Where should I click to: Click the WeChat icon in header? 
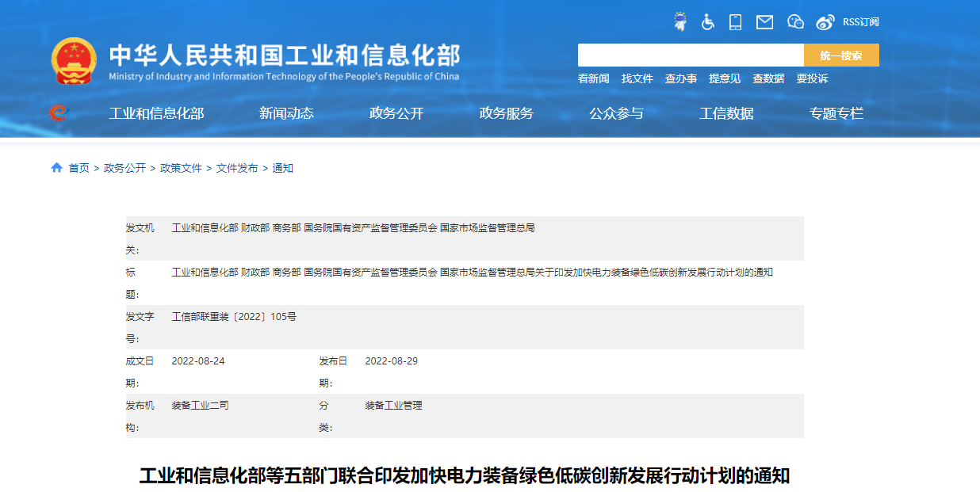795,22
